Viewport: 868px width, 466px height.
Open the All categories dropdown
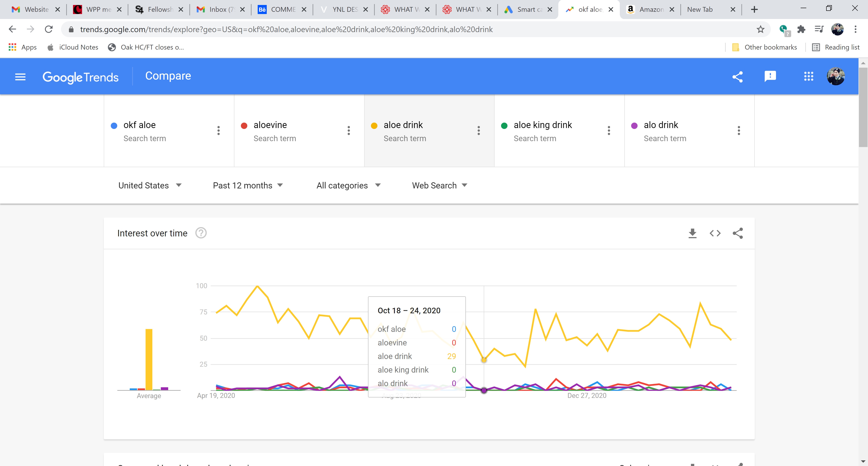(x=348, y=185)
